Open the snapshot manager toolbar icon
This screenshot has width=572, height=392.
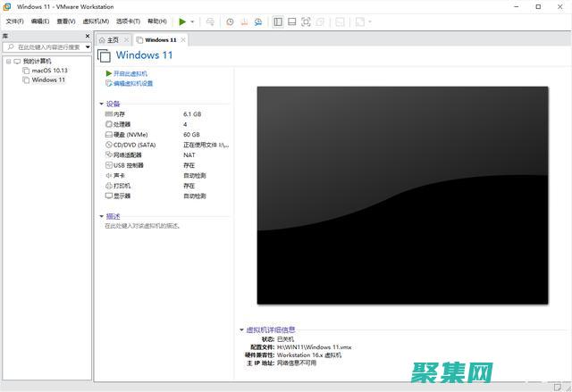coord(258,21)
